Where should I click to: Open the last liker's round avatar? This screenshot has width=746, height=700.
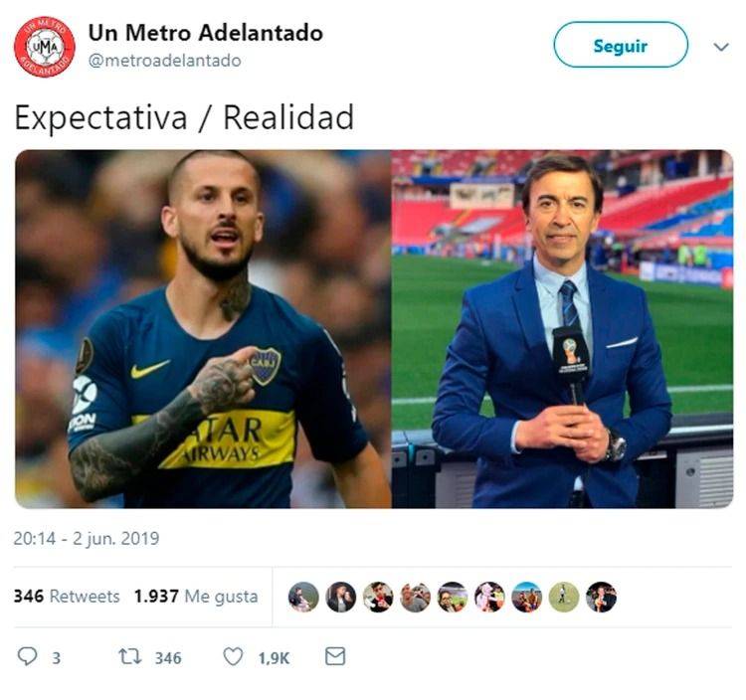tap(601, 597)
